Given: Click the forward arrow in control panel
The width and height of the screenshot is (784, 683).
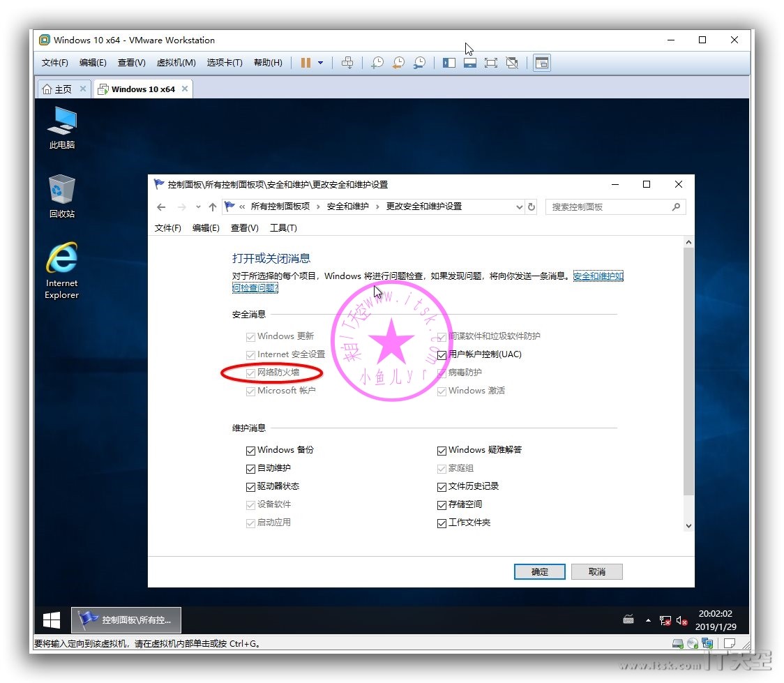Looking at the screenshot, I should click(x=182, y=207).
